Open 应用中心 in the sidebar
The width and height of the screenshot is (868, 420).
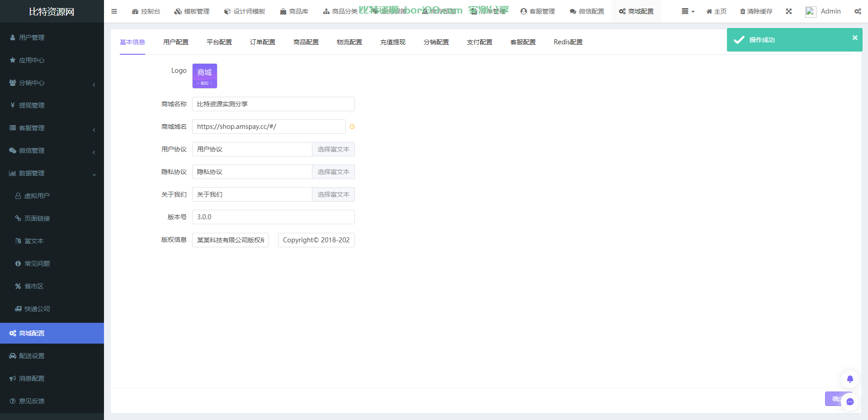coord(52,60)
